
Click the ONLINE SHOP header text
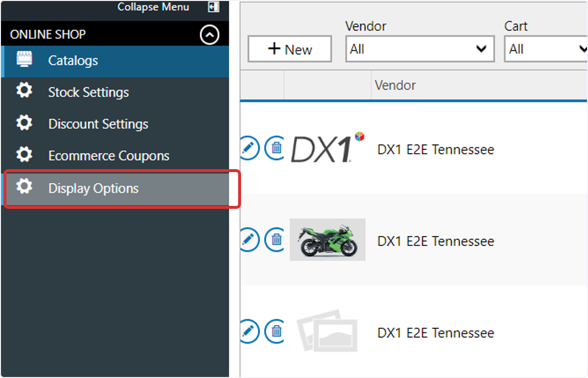(x=48, y=35)
